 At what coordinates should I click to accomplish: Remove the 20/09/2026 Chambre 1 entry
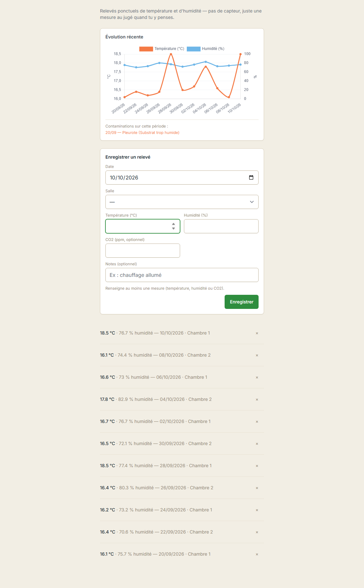[x=257, y=554]
